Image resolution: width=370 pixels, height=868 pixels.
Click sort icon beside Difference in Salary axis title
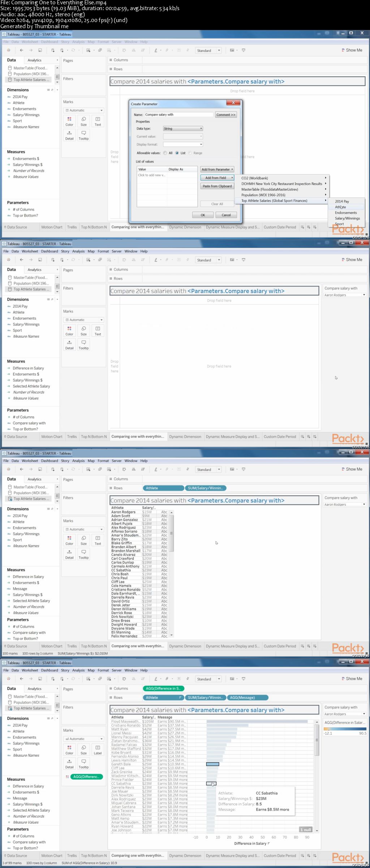(x=268, y=843)
